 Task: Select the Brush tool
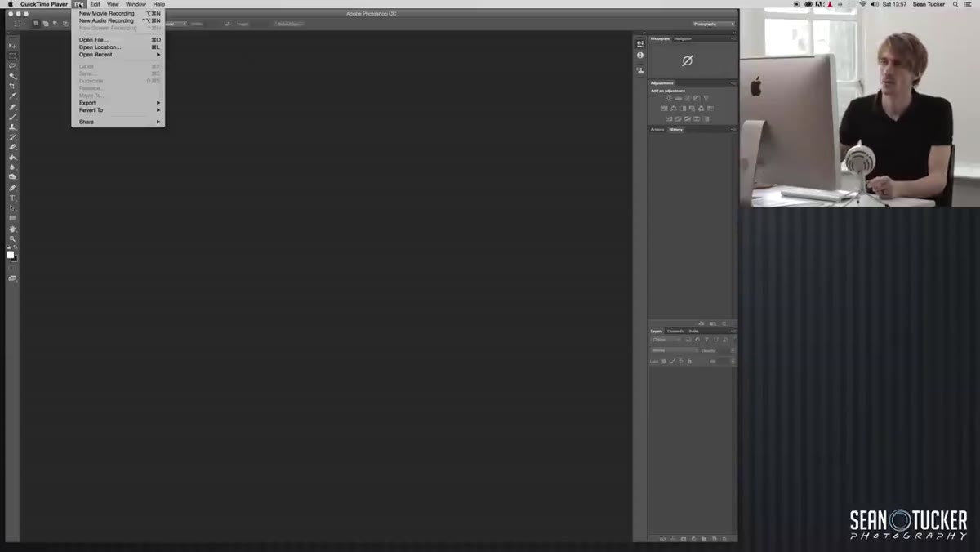pyautogui.click(x=12, y=117)
